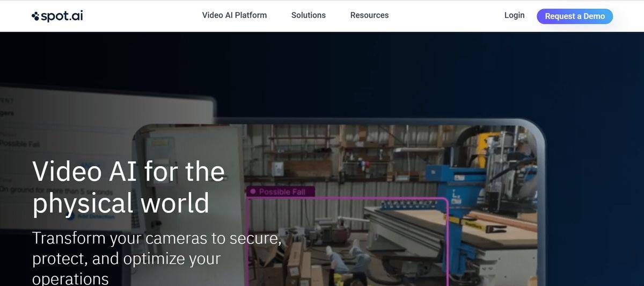
Task: Click the 'Video AI for the physical world' headline
Action: click(129, 187)
